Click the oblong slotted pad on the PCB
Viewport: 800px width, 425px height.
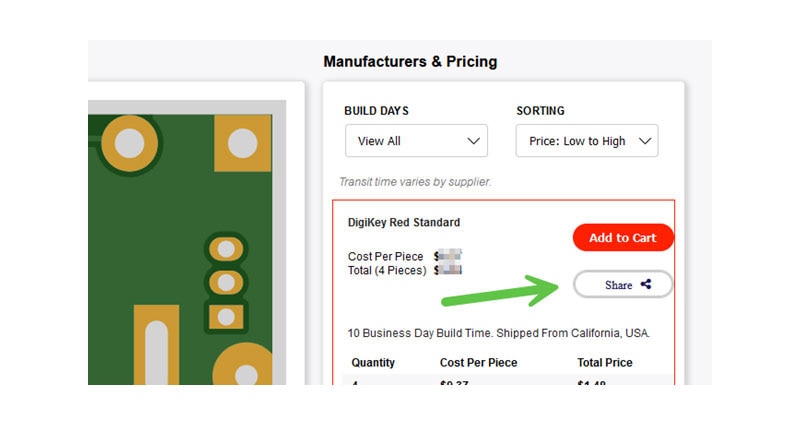pyautogui.click(x=156, y=349)
